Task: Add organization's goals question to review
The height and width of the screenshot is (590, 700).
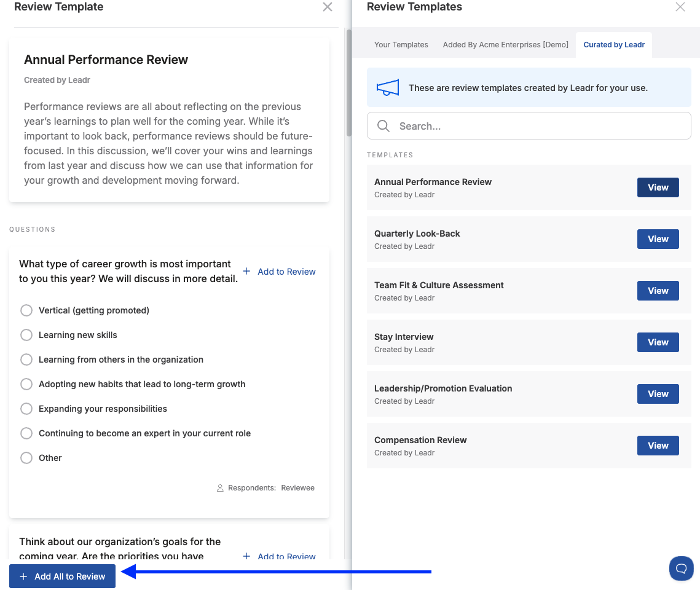Action: point(279,556)
